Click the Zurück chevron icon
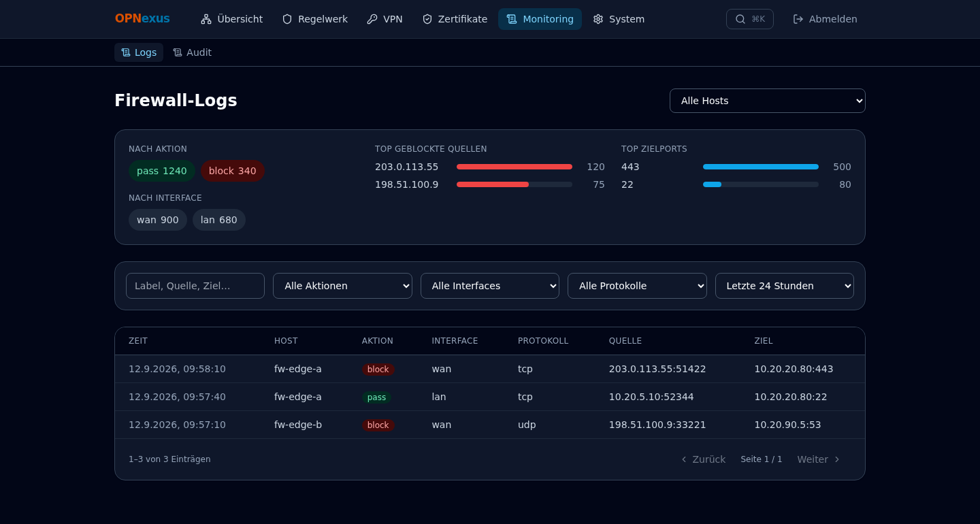This screenshot has width=980, height=524. [684, 459]
